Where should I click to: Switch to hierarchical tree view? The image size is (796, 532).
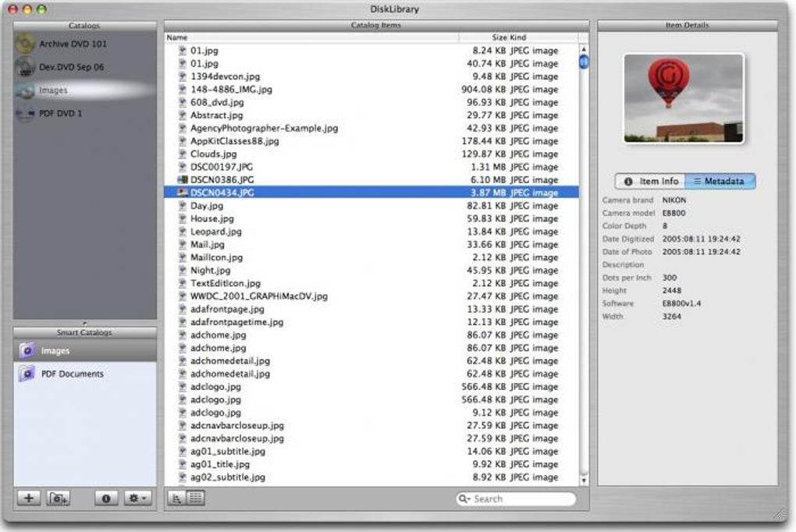coord(176,498)
